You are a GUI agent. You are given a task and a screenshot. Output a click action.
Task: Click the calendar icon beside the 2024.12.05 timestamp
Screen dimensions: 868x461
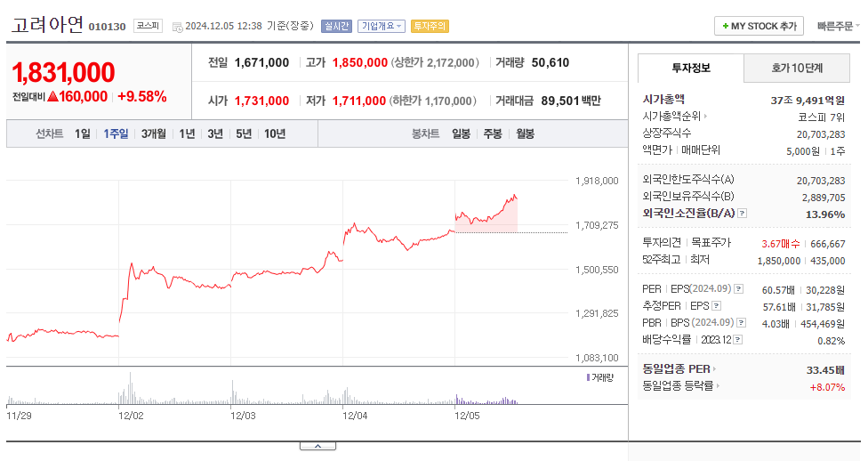coord(177,28)
